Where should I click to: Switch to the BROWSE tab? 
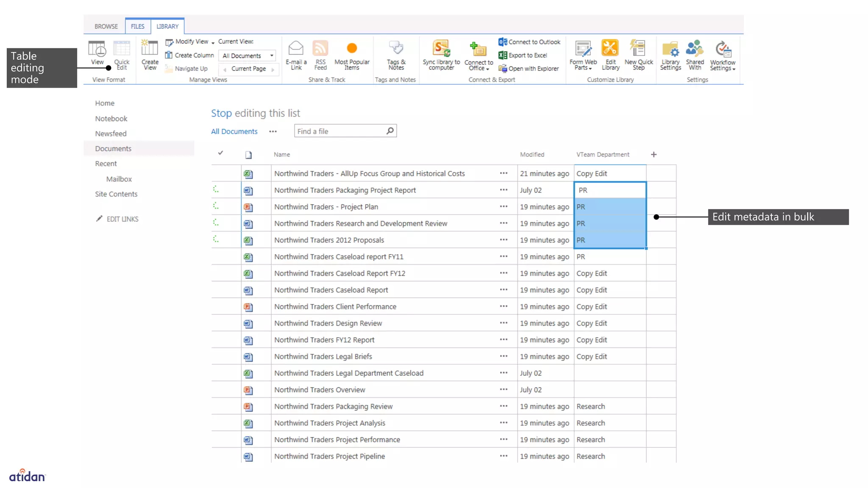(x=106, y=26)
